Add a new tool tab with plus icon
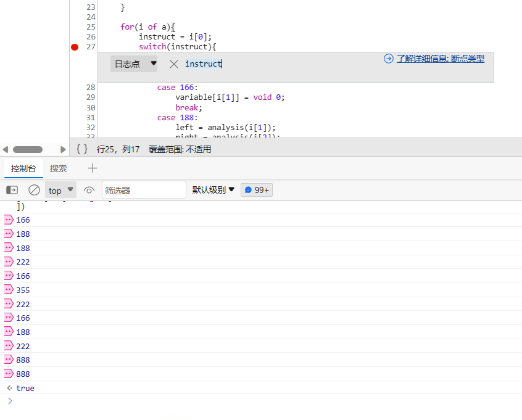The width and height of the screenshot is (522, 420). click(x=93, y=168)
